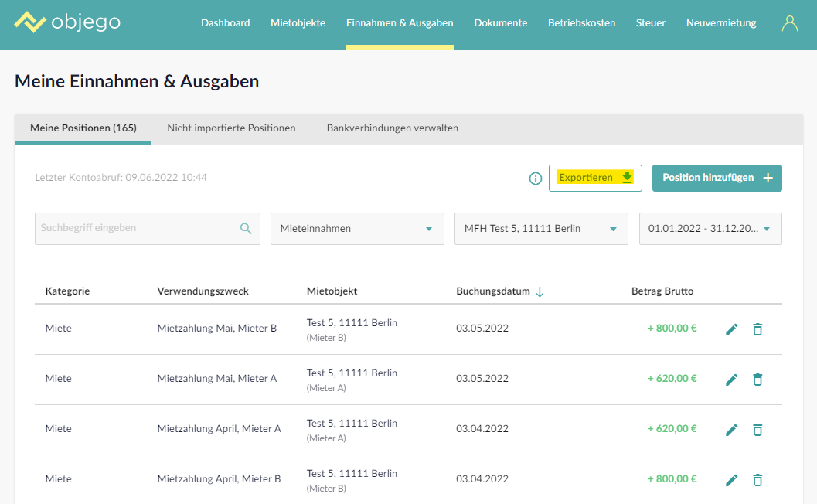Click the amount + 800,00 € dated 03.04.2022
817x504 pixels.
pos(672,479)
